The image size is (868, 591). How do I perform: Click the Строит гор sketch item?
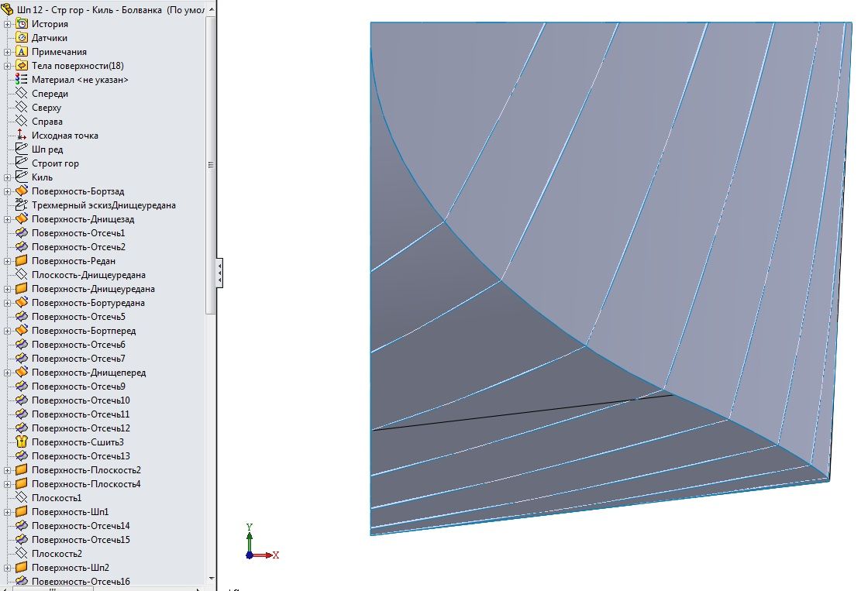point(55,163)
